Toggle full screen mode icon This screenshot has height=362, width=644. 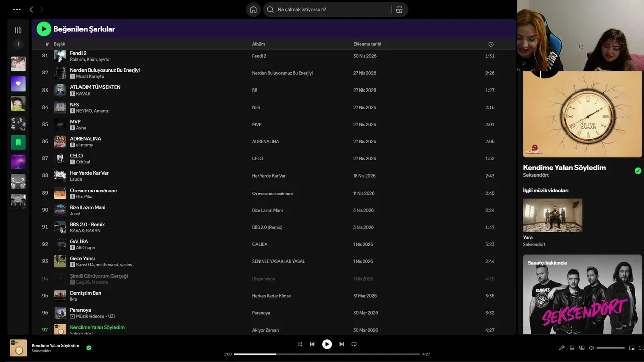click(x=641, y=348)
